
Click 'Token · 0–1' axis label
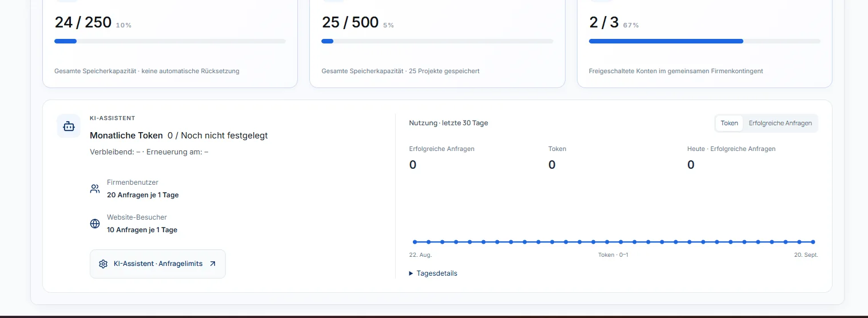pos(613,255)
